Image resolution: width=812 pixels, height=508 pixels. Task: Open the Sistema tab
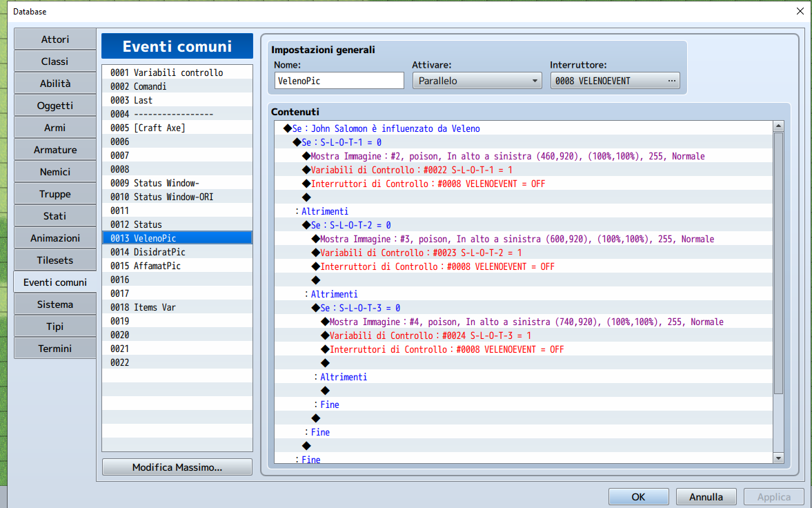[55, 304]
